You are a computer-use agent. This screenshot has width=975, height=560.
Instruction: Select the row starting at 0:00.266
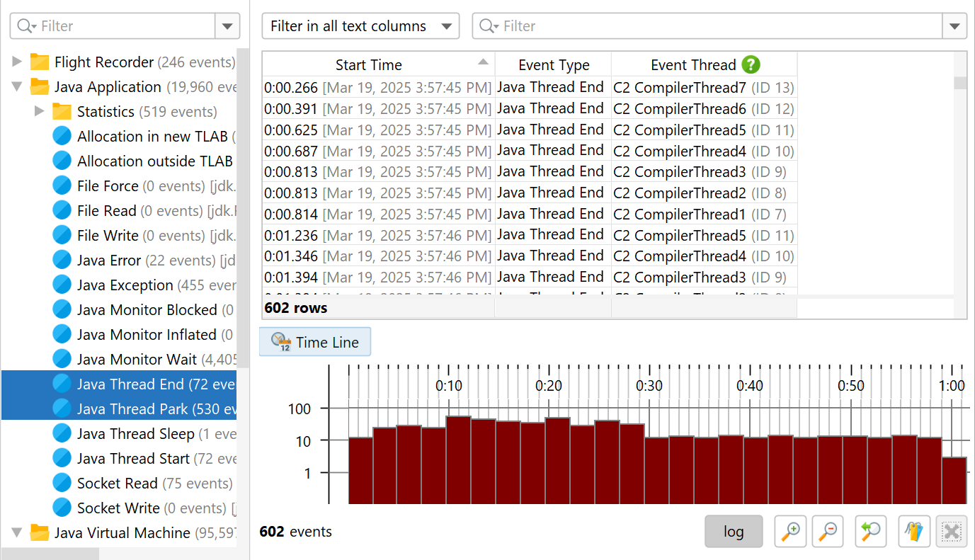(530, 87)
